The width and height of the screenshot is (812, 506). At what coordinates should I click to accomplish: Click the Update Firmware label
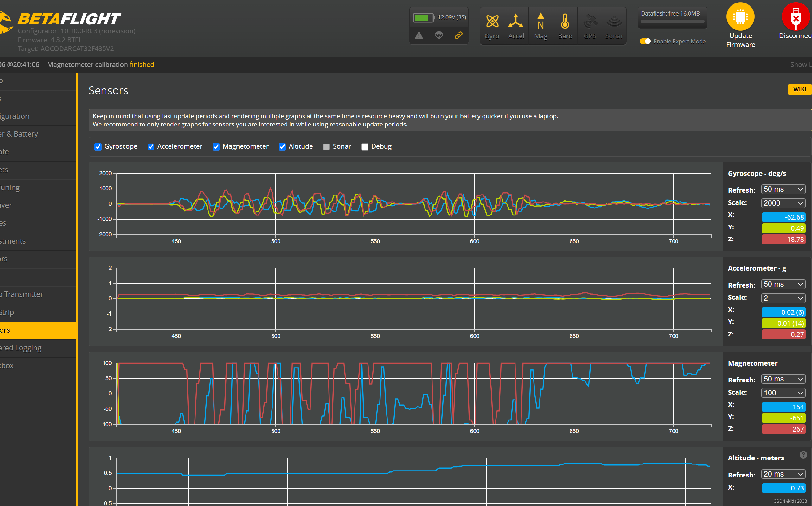click(x=740, y=40)
